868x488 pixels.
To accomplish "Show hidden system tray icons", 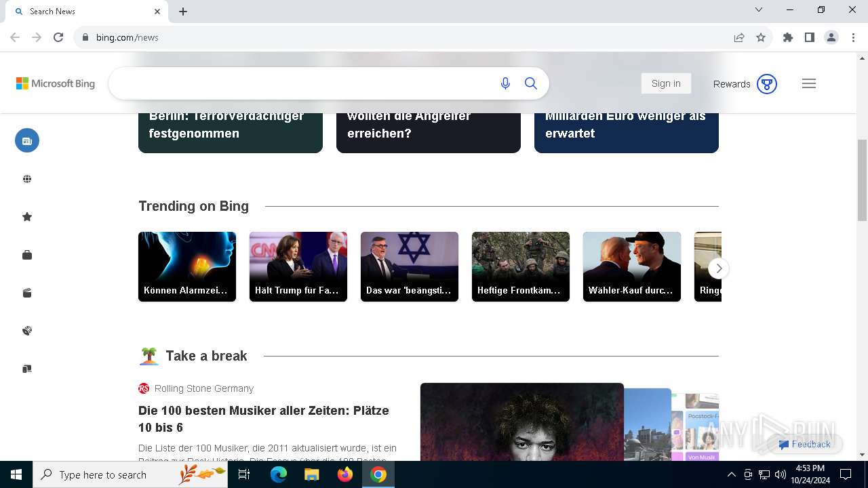I will click(x=731, y=474).
